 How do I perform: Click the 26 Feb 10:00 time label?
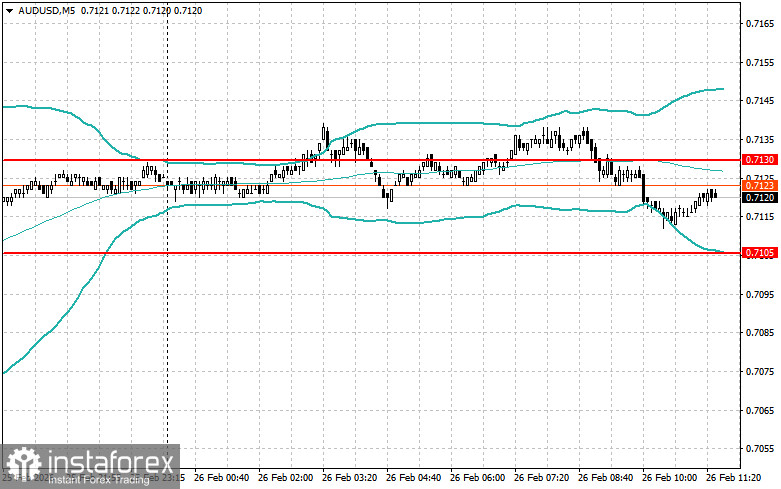coord(669,478)
